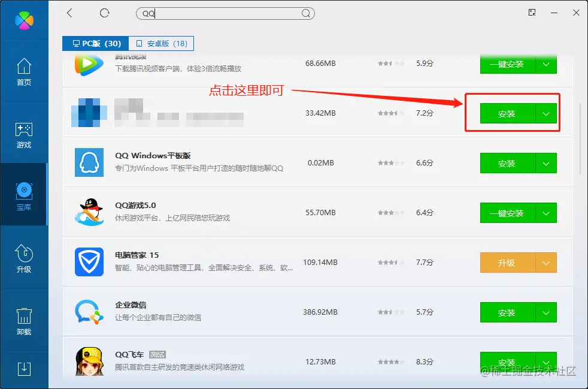Click the 测试 tag beside QQ飞车
The width and height of the screenshot is (588, 389).
157,354
